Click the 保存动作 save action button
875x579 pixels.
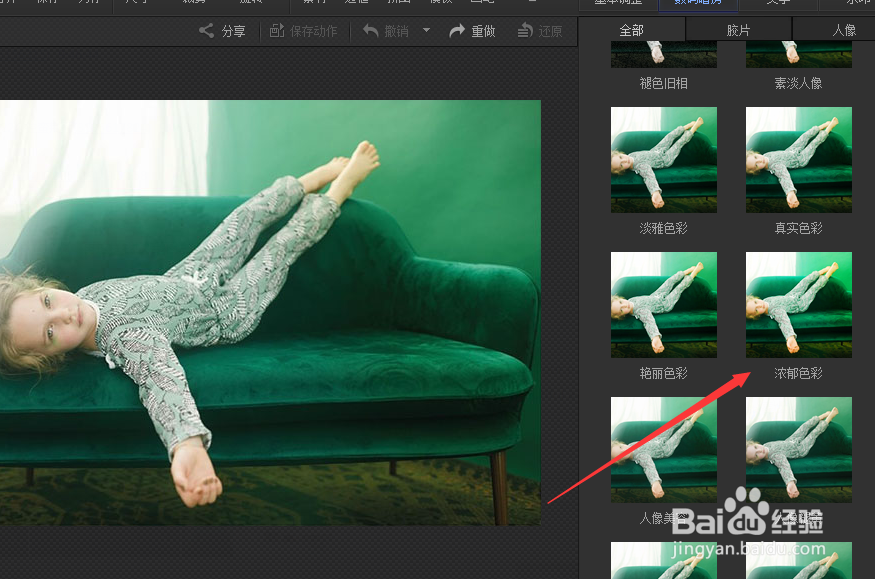304,31
